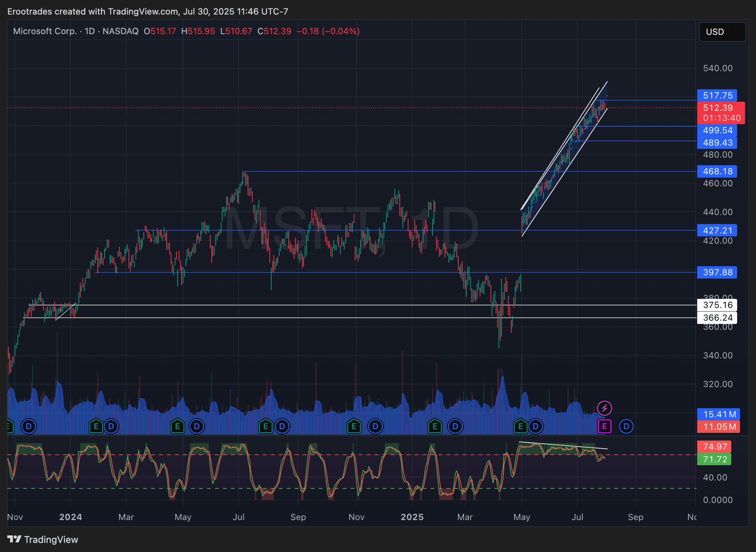Click the dividend D marker in May 2025
The width and height of the screenshot is (756, 552).
[535, 426]
